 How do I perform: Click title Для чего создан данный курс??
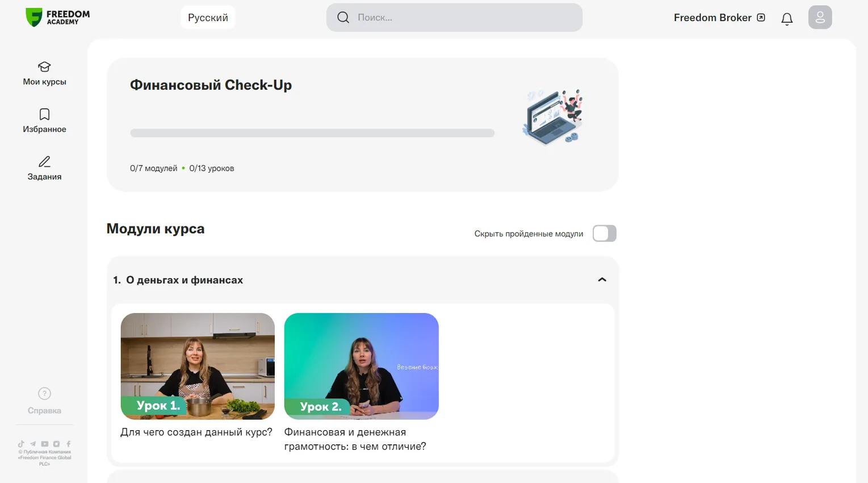pyautogui.click(x=196, y=432)
